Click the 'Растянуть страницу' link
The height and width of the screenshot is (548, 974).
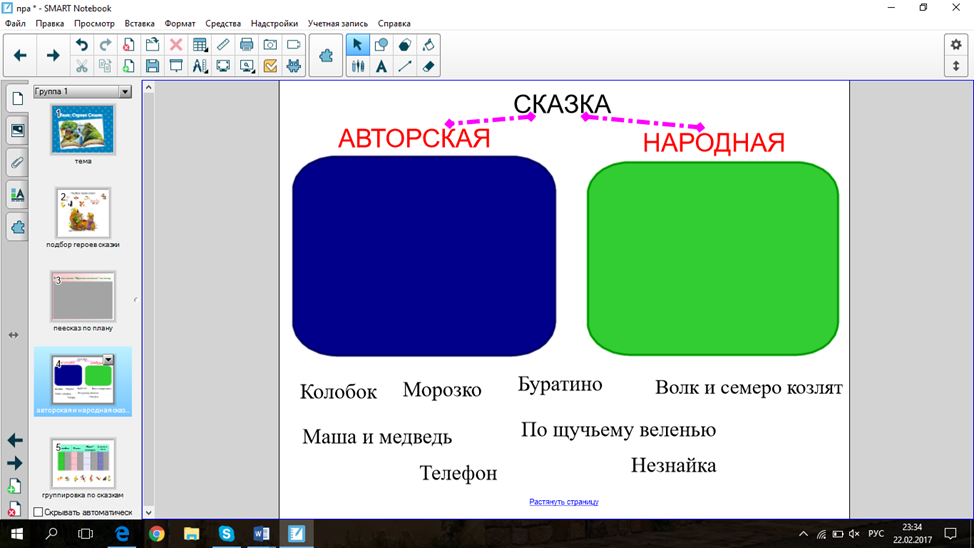point(563,502)
